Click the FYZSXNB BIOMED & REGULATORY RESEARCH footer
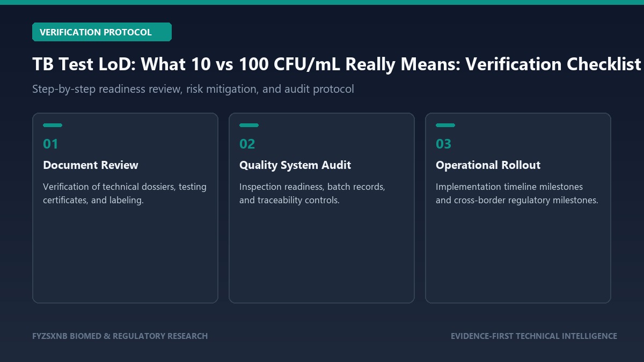Screen dimensions: 644x362 (120, 336)
